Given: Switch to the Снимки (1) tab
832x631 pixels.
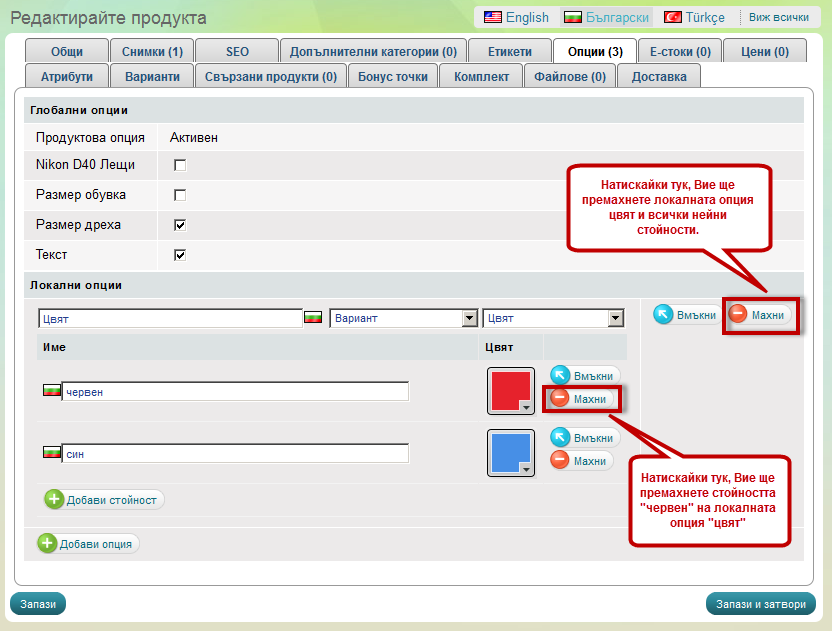Looking at the screenshot, I should point(152,51).
